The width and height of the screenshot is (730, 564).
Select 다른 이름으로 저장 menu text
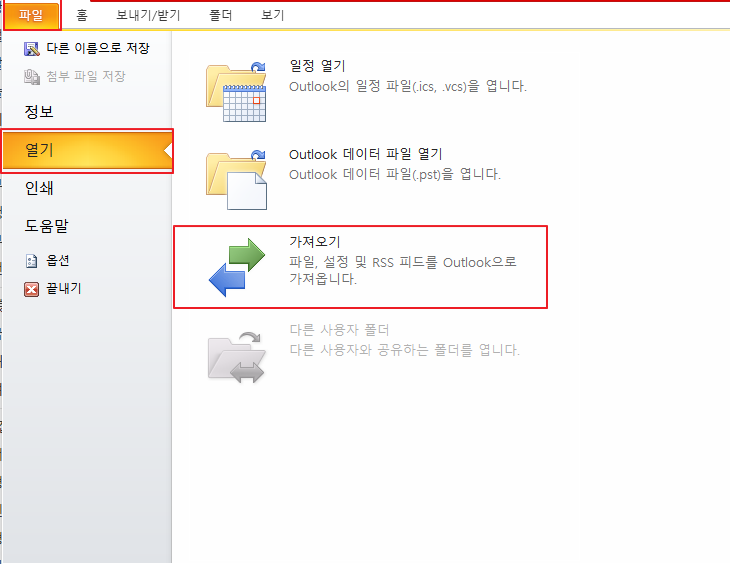point(98,48)
